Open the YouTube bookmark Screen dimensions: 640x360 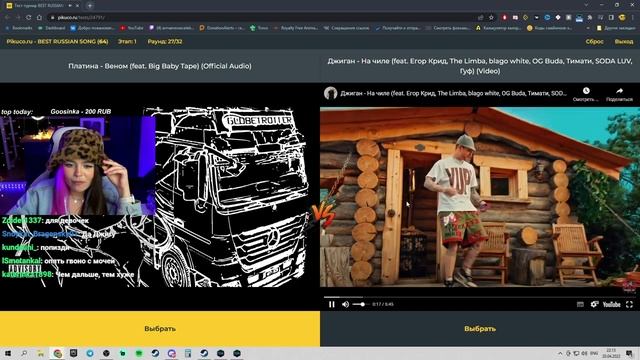pyautogui.click(x=132, y=28)
